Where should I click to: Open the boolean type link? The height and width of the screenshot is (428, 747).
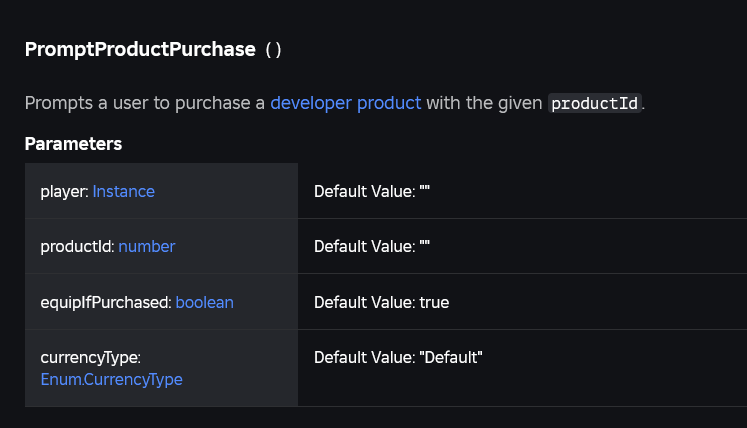tap(204, 301)
